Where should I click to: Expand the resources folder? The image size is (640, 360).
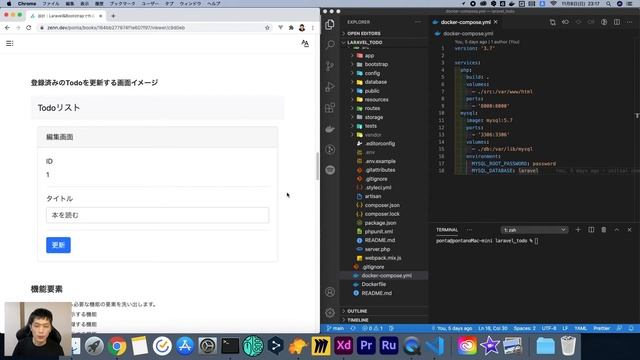[x=376, y=100]
